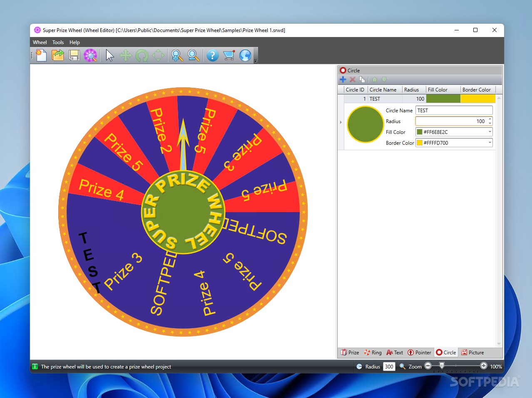Sort by the Radius column header
The height and width of the screenshot is (398, 532).
click(414, 90)
